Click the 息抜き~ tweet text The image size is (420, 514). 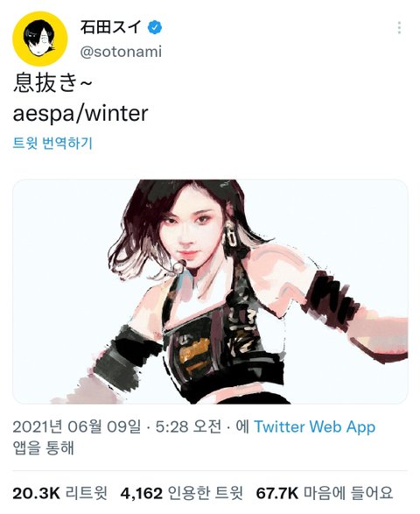point(52,83)
